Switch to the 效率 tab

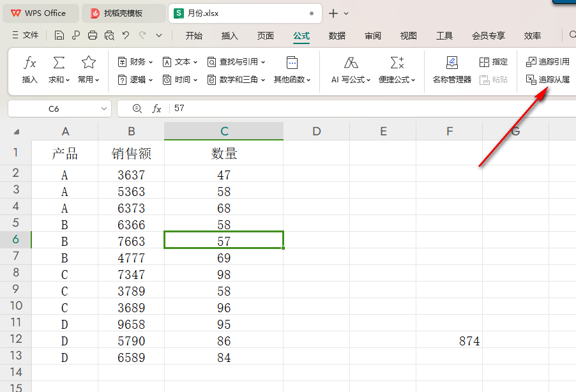pyautogui.click(x=533, y=36)
